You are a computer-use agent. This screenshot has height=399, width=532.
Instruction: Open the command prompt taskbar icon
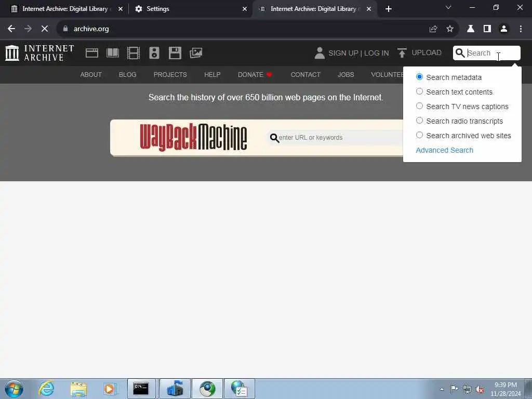141,389
